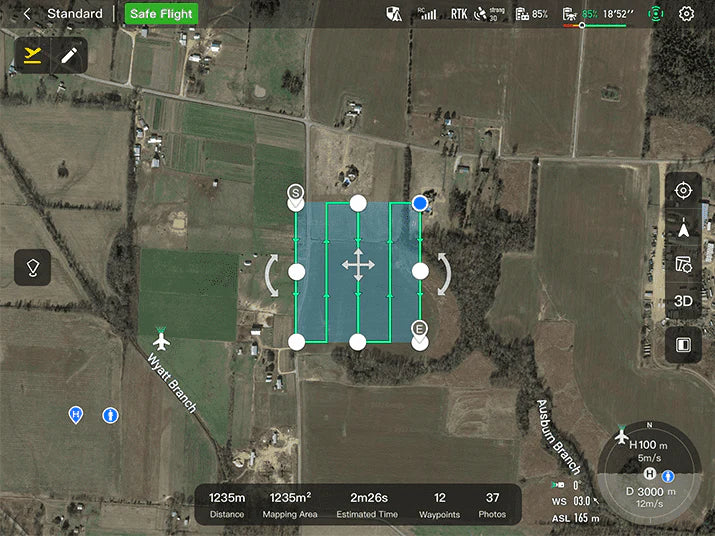Select the Standard mission label
This screenshot has height=536, width=715.
[x=74, y=14]
